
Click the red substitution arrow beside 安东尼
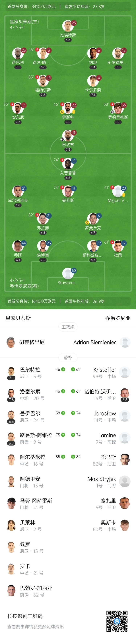coord(12,104)
